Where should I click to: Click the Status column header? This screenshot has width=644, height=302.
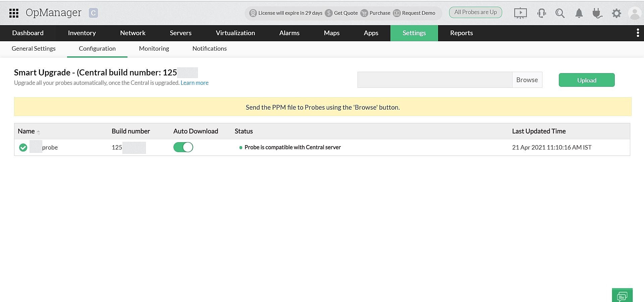pos(244,131)
